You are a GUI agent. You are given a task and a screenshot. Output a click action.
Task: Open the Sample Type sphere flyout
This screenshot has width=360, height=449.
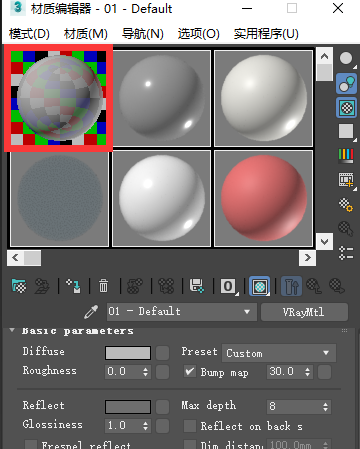point(347,59)
